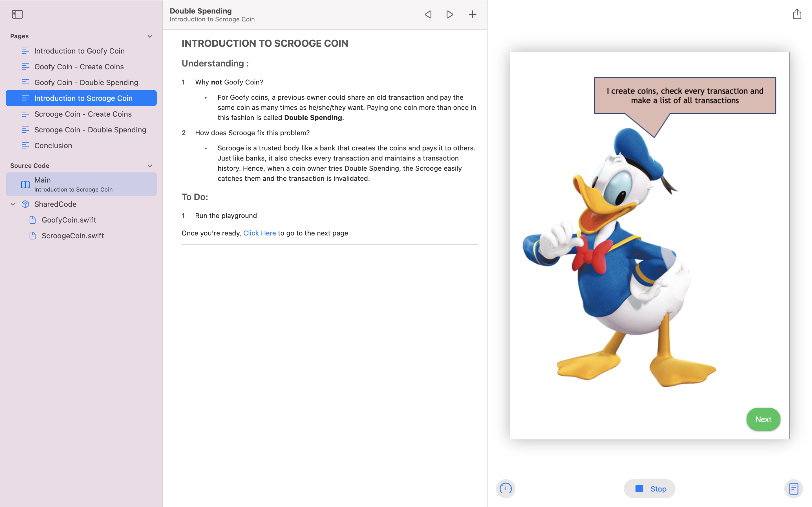Viewport: 812px width, 507px height.
Task: Collapse the Source Code section
Action: [150, 166]
